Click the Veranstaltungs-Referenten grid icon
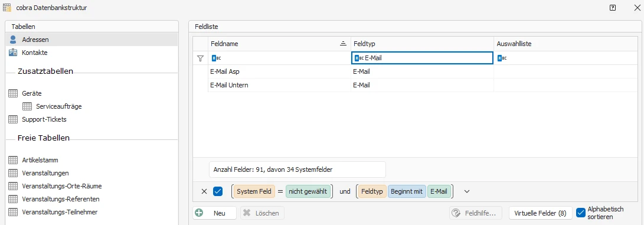Screen dimensions: 644x225 point(13,199)
